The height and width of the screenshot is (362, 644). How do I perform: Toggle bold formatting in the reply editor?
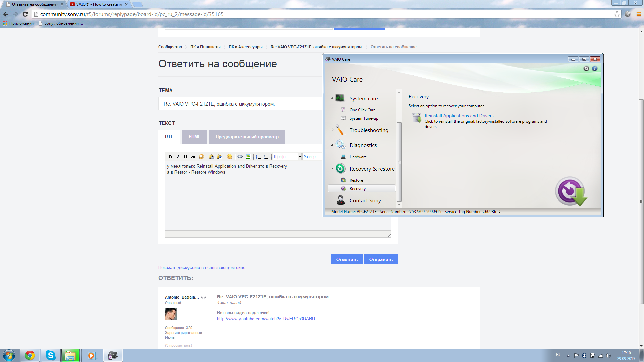pyautogui.click(x=170, y=157)
